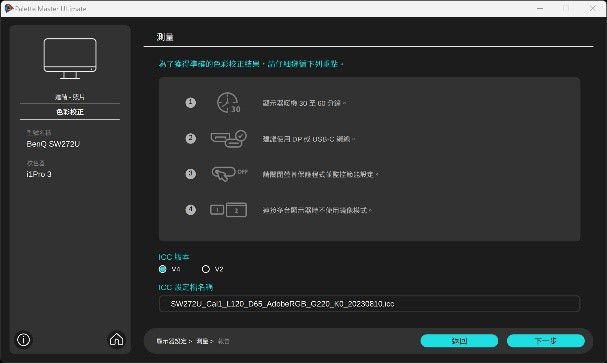Click the 測量 breadcrumb step
The image size is (607, 363).
(202, 341)
